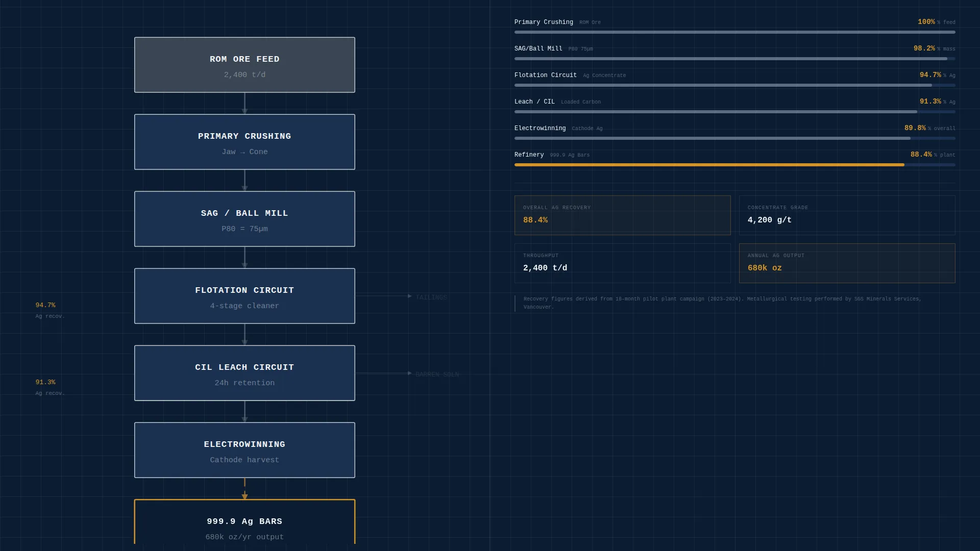
Task: Click the Primary Crushing row label
Action: pyautogui.click(x=544, y=22)
